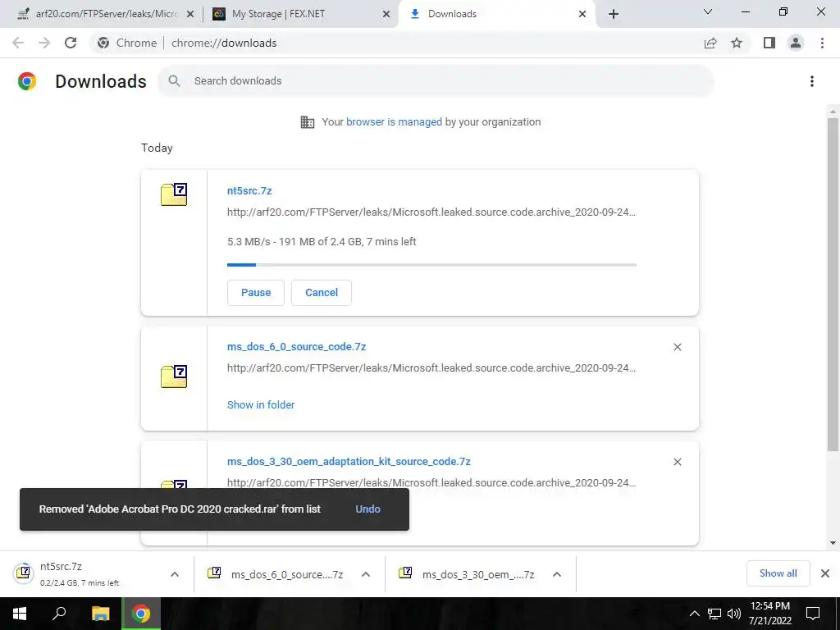
Task: Remove ms_dos_3_30_oem_adaptation_kit from the list
Action: tap(677, 462)
